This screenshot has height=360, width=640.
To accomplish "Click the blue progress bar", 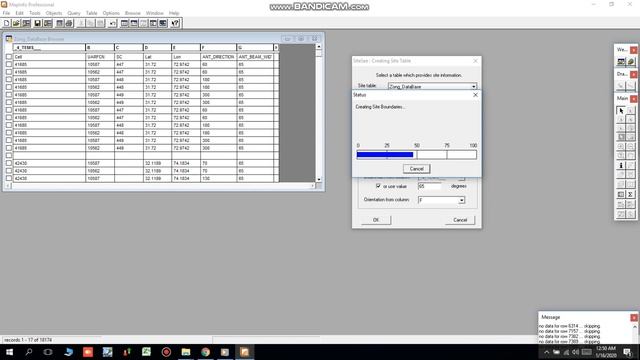I will (385, 155).
